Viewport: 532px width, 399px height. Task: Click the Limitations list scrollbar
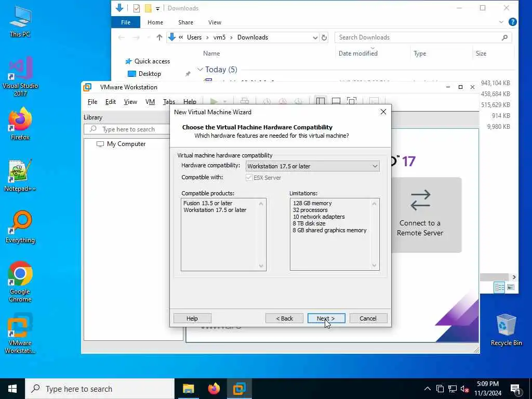click(x=374, y=234)
